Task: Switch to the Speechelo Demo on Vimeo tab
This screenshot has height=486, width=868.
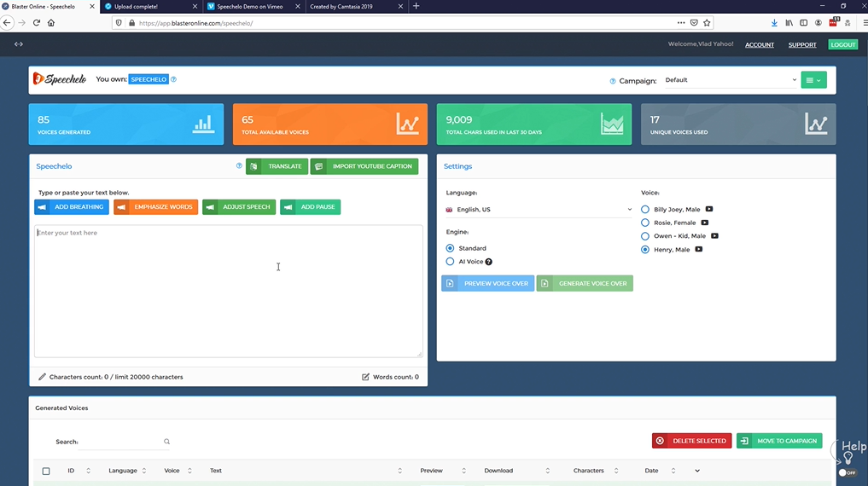Action: (253, 6)
